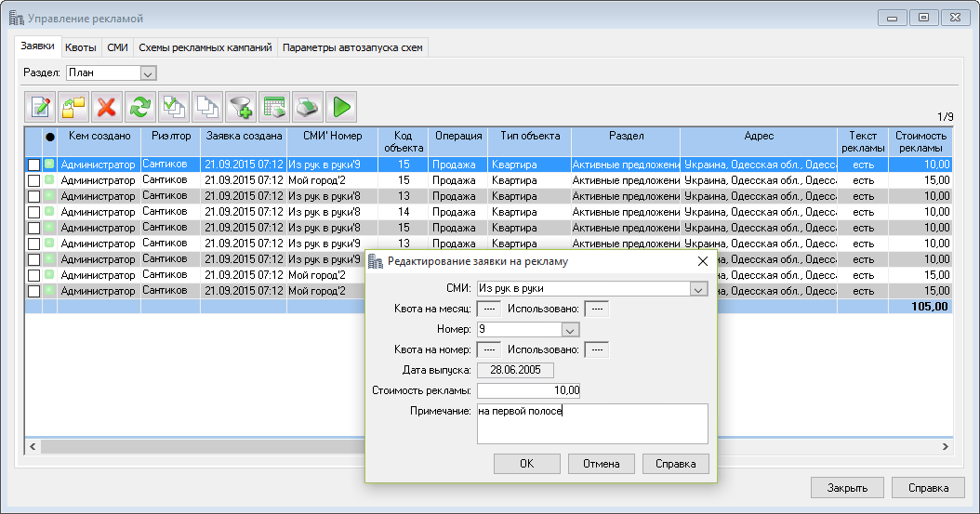The height and width of the screenshot is (514, 980).
Task: Click the right arrow of horizontal scrollbar
Action: click(x=946, y=446)
